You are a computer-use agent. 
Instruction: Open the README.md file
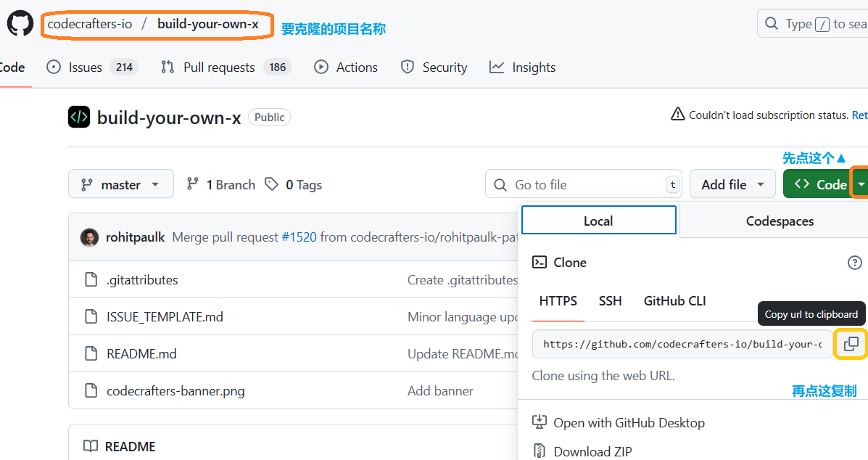141,354
